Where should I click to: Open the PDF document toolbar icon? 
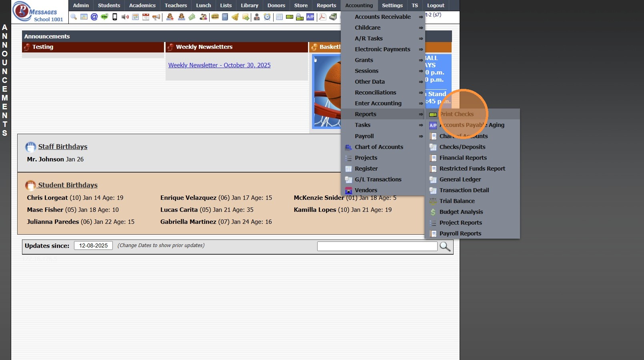322,17
